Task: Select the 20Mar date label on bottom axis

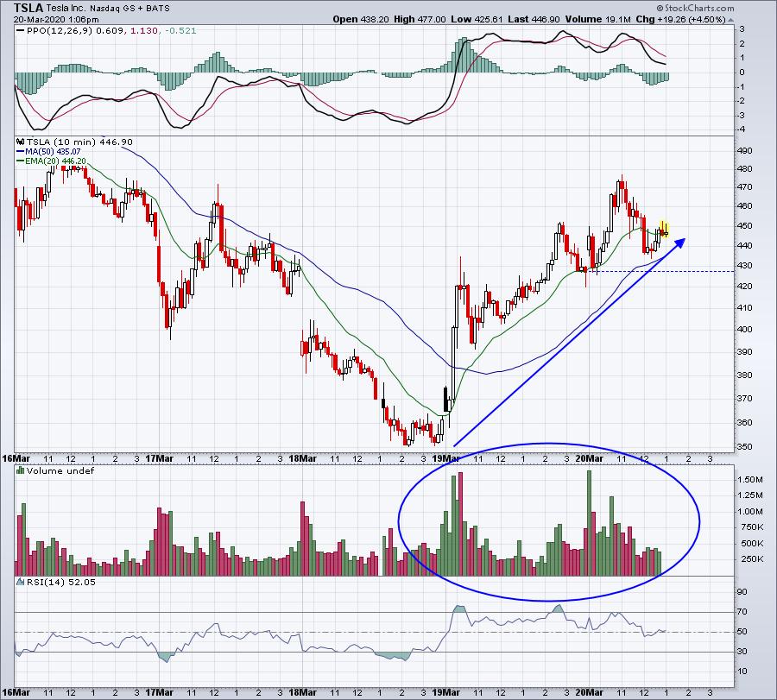Action: [x=589, y=458]
